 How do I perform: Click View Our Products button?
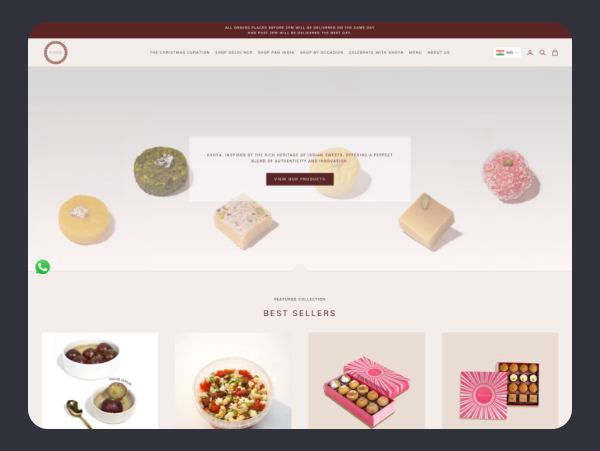tap(300, 179)
